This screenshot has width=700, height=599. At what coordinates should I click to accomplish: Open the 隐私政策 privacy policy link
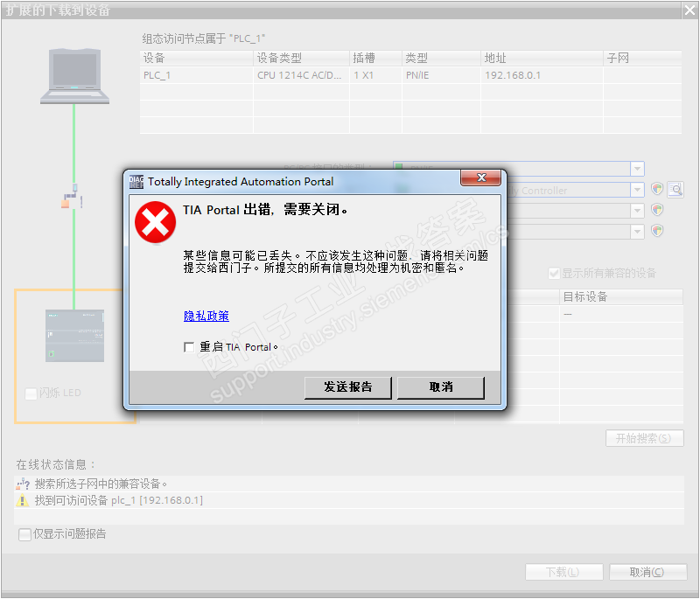click(x=206, y=316)
